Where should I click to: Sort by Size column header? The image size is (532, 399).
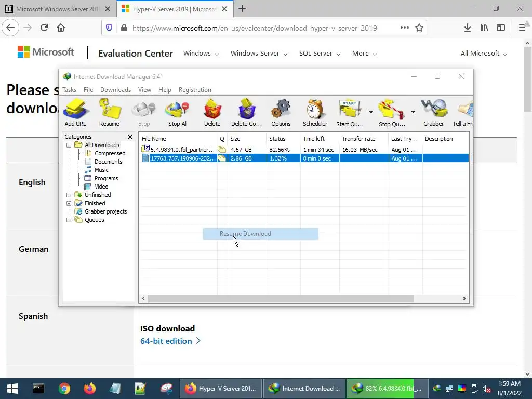point(247,139)
